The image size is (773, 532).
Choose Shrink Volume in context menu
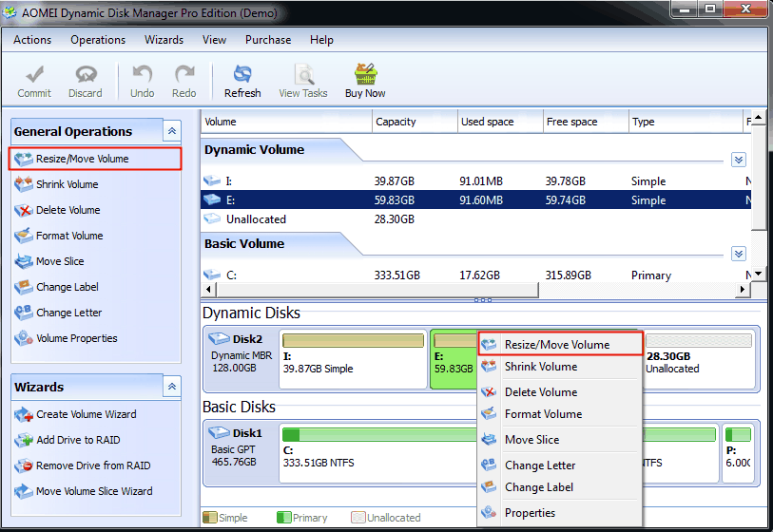[x=561, y=367]
